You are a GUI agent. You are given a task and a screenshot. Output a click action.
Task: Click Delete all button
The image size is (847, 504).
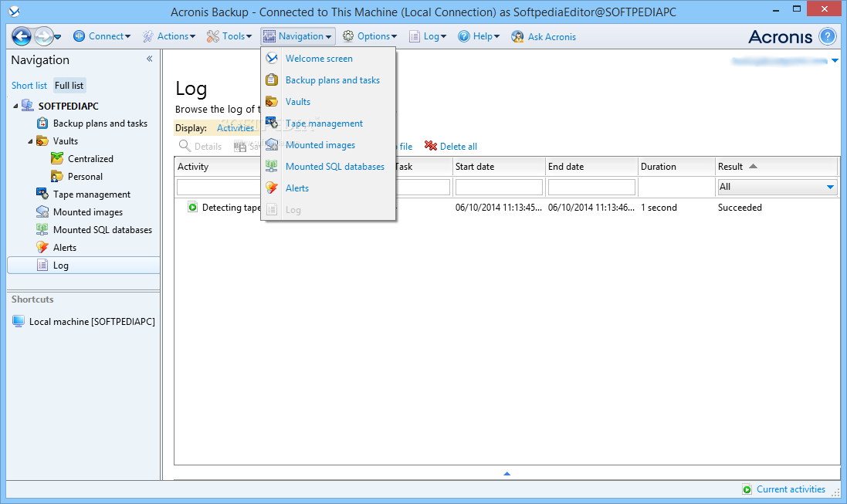(450, 146)
